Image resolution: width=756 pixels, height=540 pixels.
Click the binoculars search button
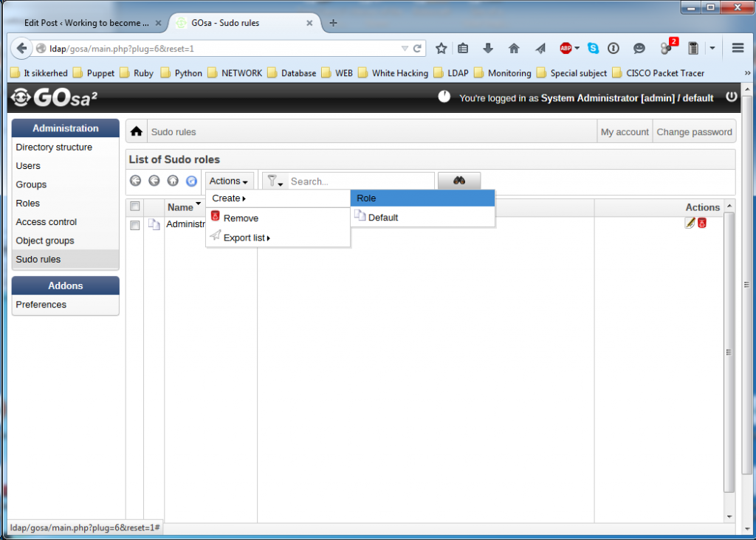point(459,181)
